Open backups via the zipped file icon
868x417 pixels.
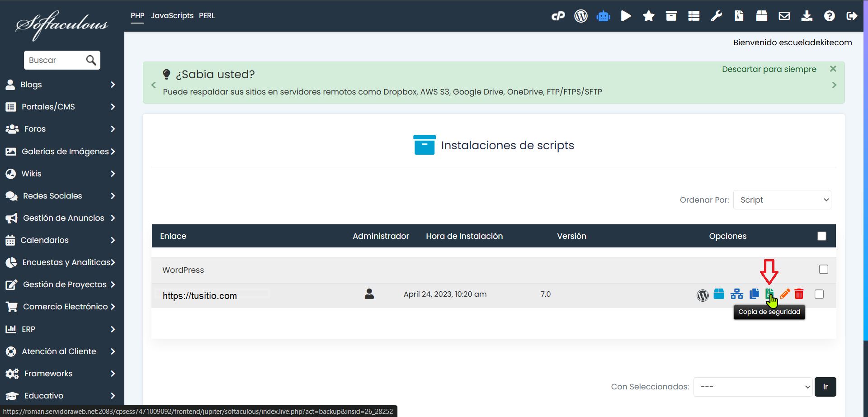[x=739, y=16]
